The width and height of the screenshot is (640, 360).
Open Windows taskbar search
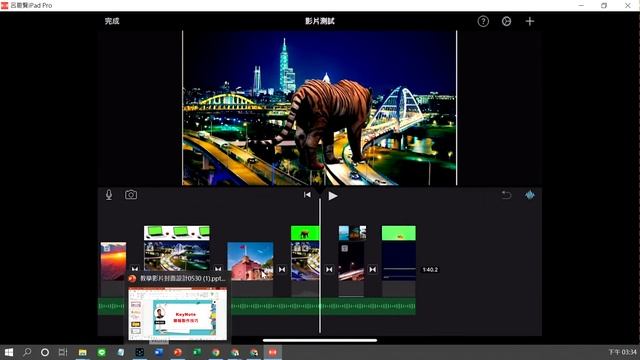point(27,352)
